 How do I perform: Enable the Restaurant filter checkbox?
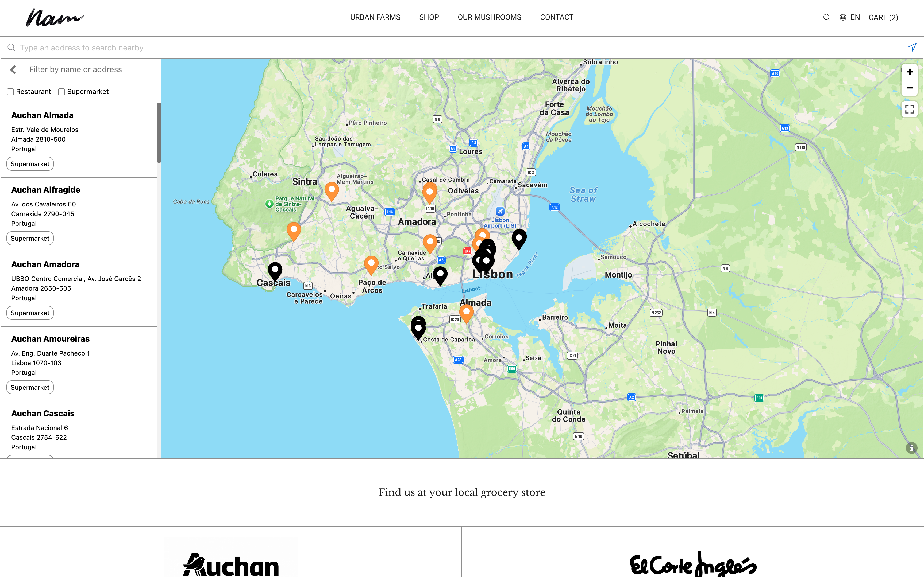pos(11,92)
